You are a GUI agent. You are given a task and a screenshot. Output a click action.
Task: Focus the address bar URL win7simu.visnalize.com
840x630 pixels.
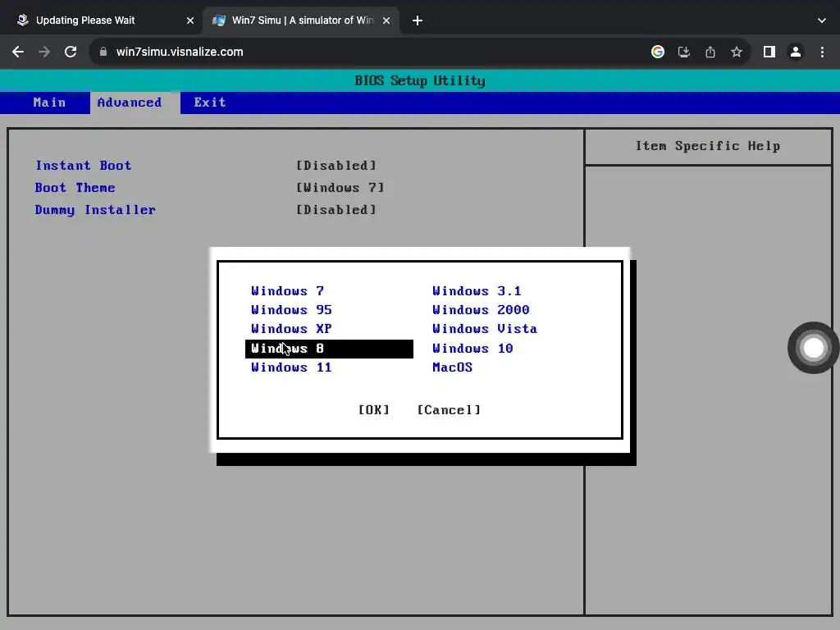click(x=180, y=52)
